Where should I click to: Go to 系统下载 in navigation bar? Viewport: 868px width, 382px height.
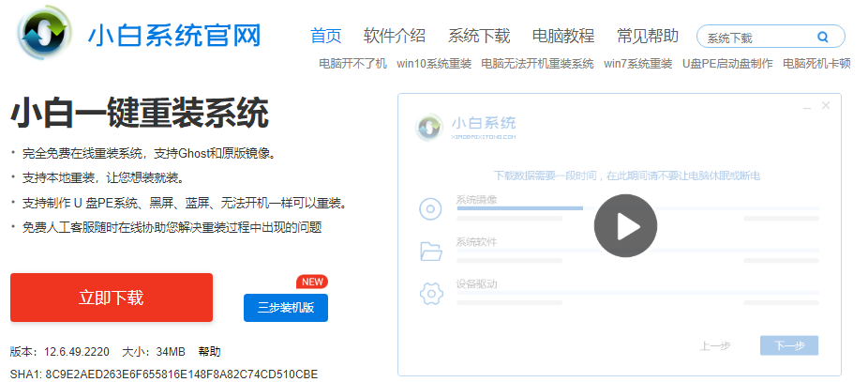click(479, 37)
